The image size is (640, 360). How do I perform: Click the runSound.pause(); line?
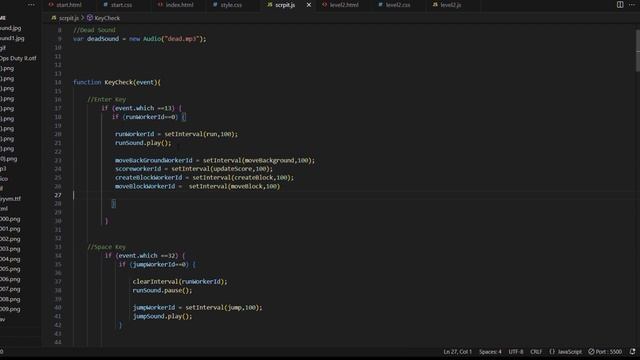[x=162, y=291]
